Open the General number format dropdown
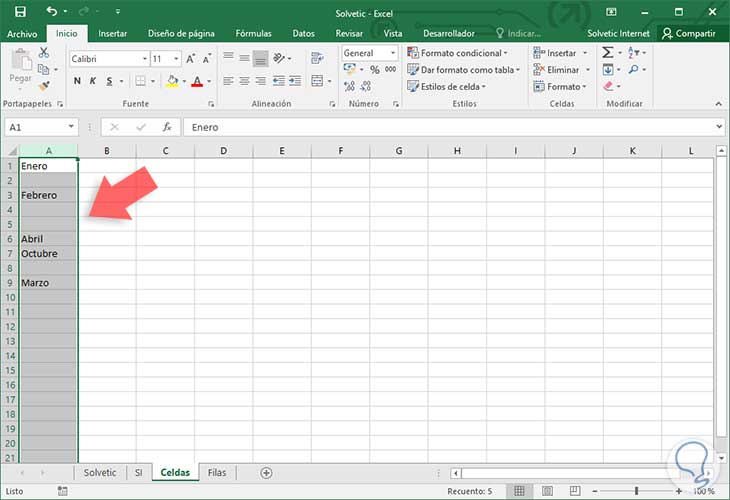The image size is (730, 500). point(393,53)
